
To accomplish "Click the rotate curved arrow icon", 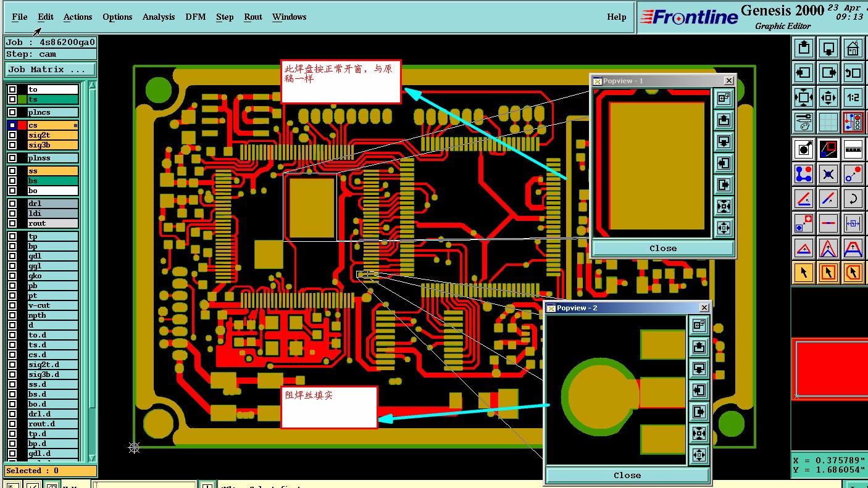I will point(853,199).
